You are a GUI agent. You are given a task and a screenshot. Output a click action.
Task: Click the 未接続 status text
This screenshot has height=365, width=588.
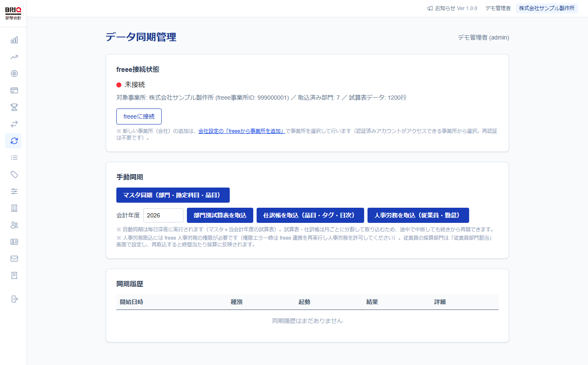[x=135, y=85]
